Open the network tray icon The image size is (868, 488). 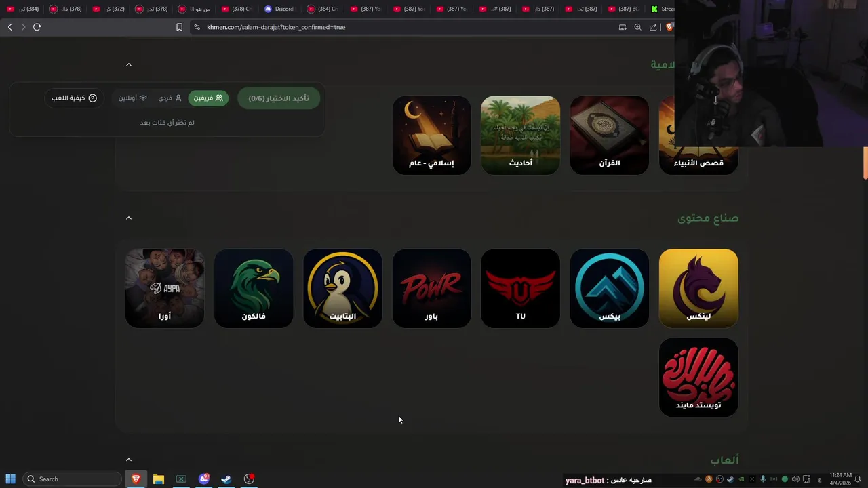(806, 479)
